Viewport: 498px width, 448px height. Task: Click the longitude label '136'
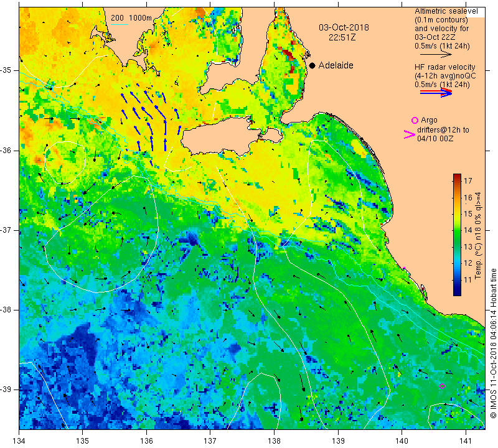pos(146,441)
